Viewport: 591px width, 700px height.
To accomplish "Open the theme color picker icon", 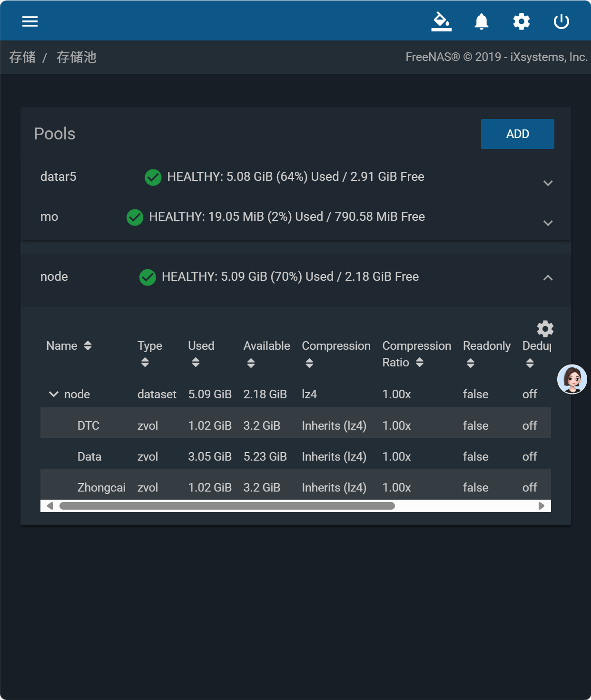I will pyautogui.click(x=442, y=21).
